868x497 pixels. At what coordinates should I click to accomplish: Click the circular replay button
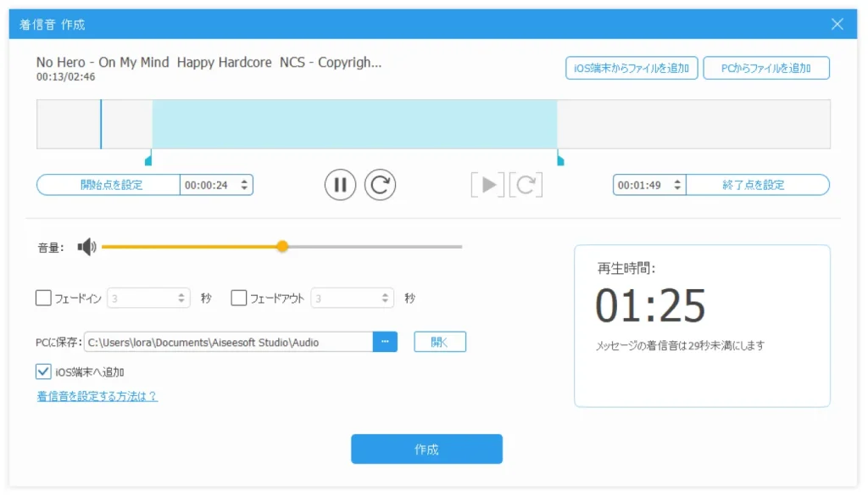[381, 184]
